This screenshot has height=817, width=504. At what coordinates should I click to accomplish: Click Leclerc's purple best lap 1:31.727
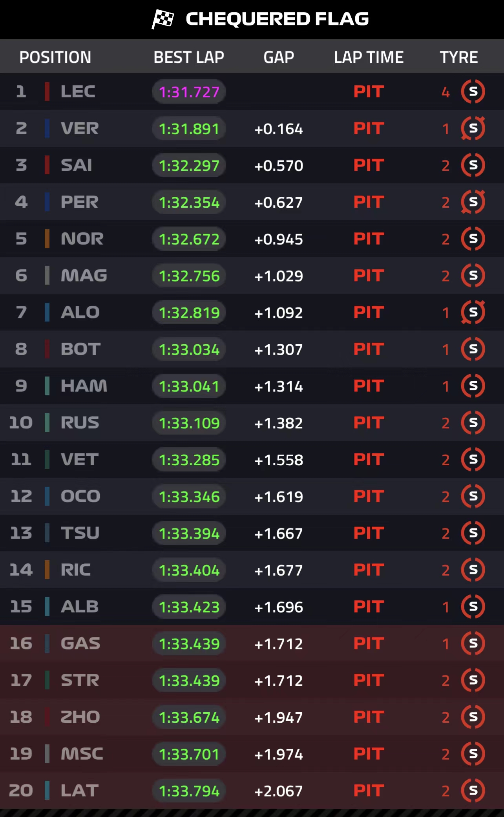click(x=189, y=92)
